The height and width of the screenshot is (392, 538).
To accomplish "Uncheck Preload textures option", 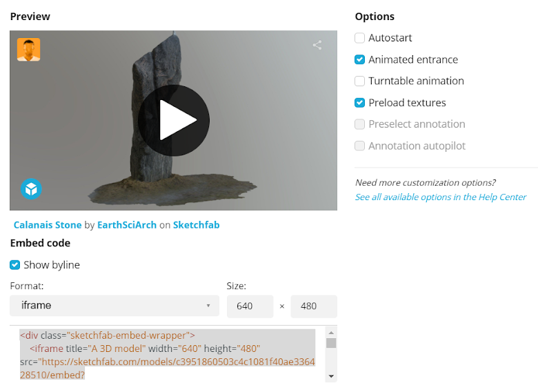I will pyautogui.click(x=359, y=103).
